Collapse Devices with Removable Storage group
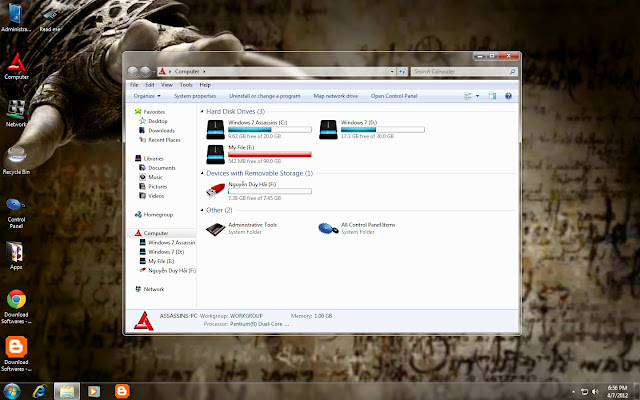The image size is (640, 400). pos(202,173)
